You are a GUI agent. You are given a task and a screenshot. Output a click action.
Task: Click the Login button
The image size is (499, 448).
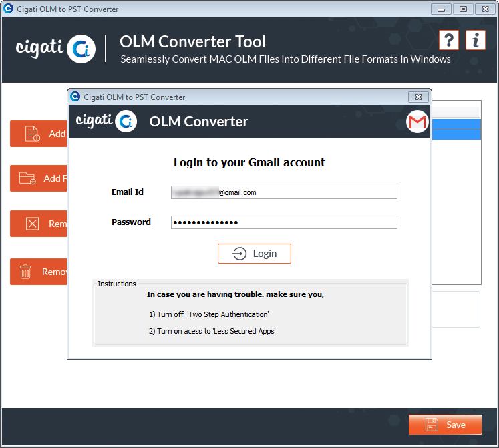[x=255, y=254]
